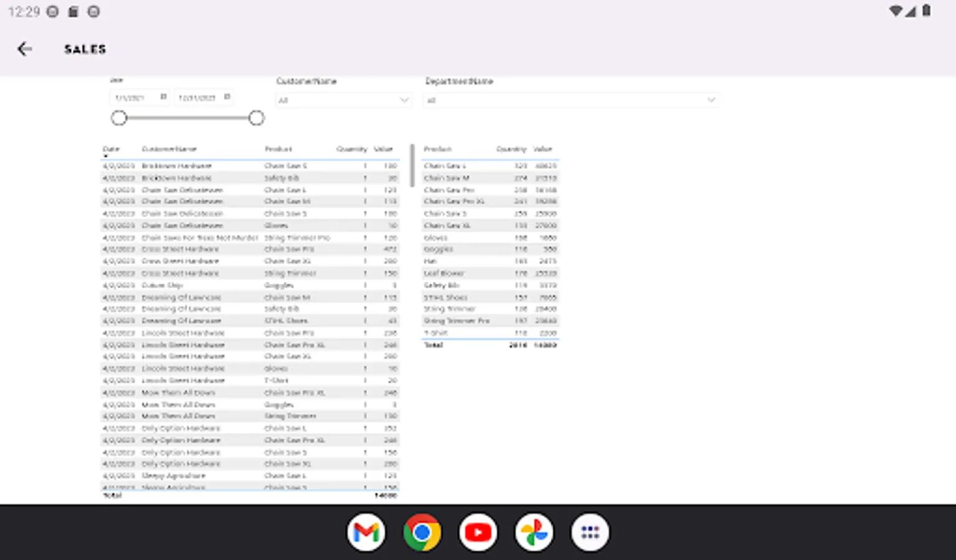Go back using the arrow beside SALES
Viewport: 956px width, 560px height.
click(25, 49)
